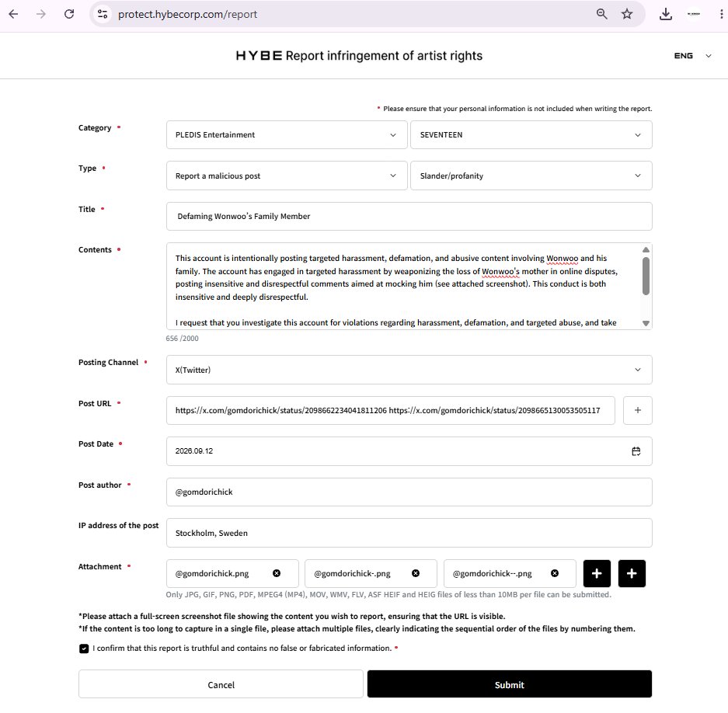Click the second black plus attachment button
The height and width of the screenshot is (713, 728).
pos(632,573)
